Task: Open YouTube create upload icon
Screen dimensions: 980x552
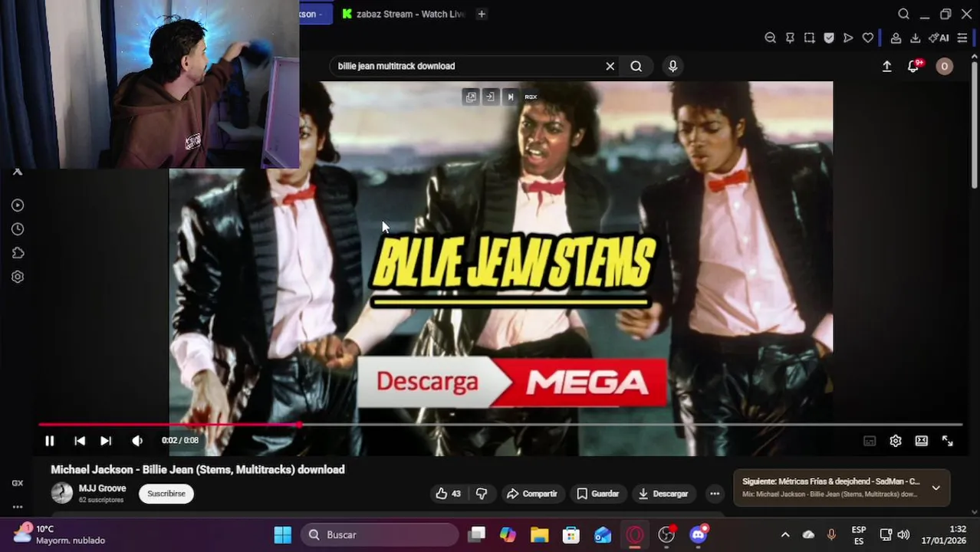Action: tap(886, 67)
